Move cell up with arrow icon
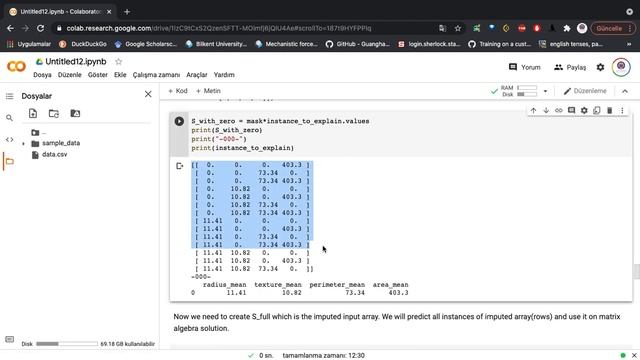 533,111
